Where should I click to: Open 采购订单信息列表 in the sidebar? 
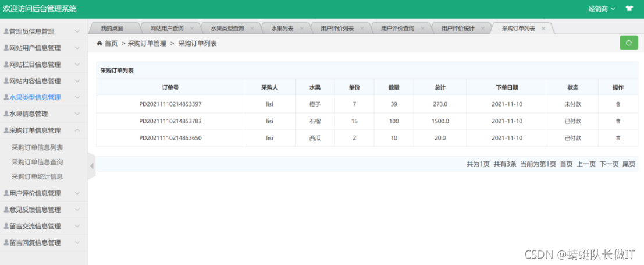[x=37, y=147]
